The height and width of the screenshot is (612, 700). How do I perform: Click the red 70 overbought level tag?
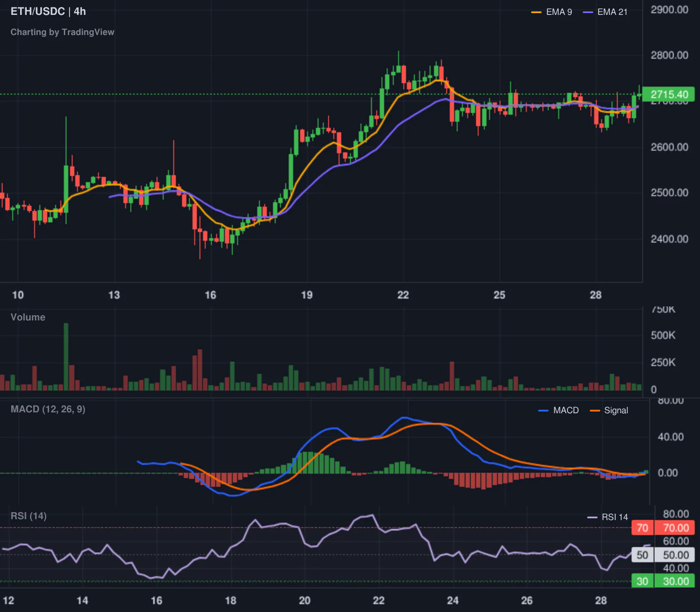tap(642, 528)
